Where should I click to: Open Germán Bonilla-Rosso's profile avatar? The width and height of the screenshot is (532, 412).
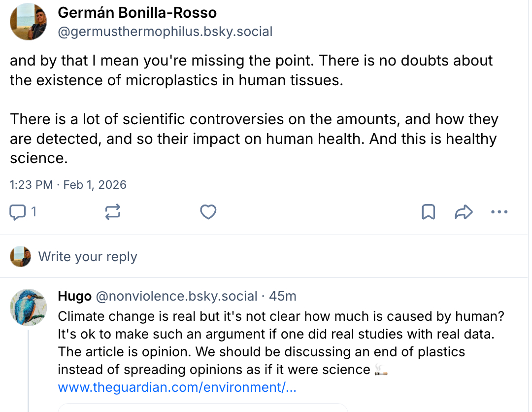pos(29,21)
